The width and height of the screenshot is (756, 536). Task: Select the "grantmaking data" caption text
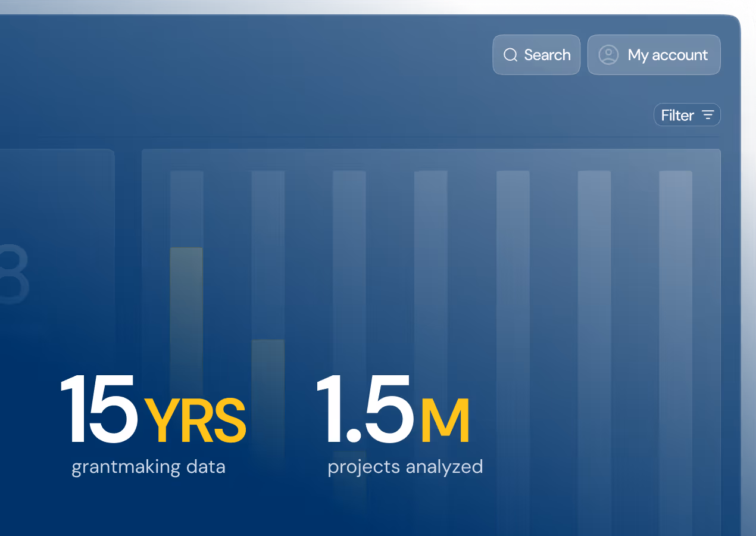point(148,466)
